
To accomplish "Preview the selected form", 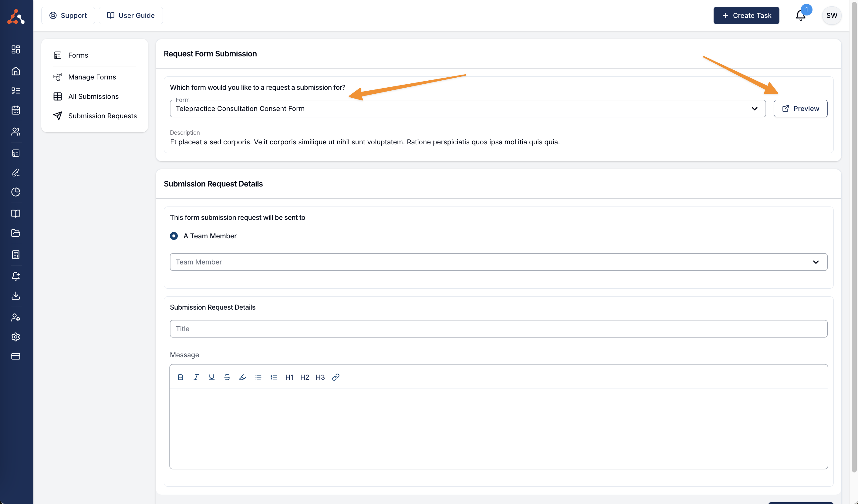I will (x=800, y=109).
